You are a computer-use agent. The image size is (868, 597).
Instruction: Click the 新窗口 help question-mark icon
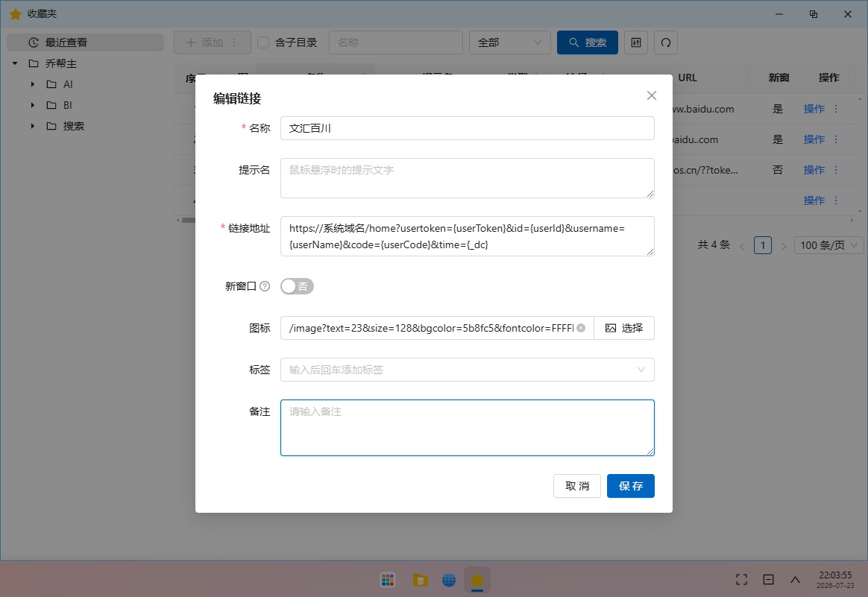point(265,286)
